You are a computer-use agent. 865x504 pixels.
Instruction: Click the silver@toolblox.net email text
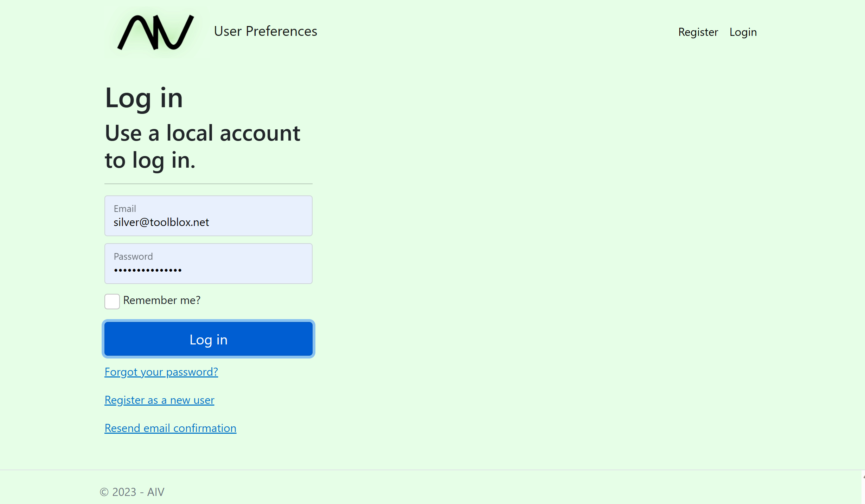coord(161,222)
